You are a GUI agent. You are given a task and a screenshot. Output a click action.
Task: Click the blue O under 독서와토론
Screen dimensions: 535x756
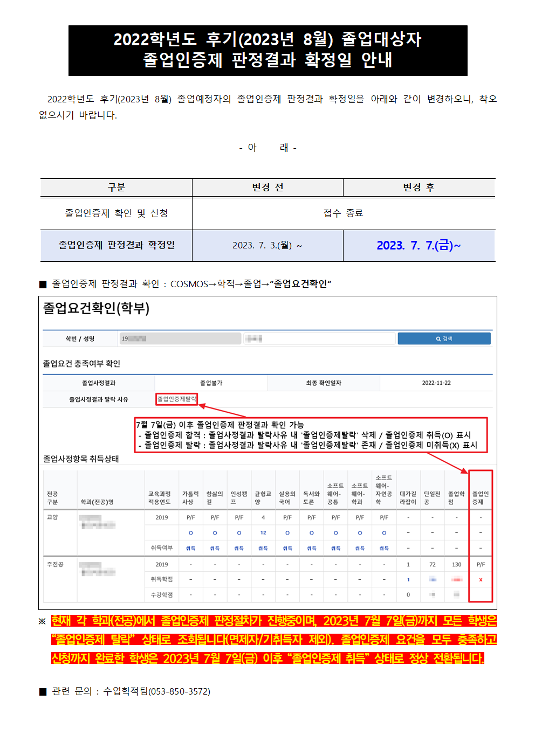click(x=312, y=533)
